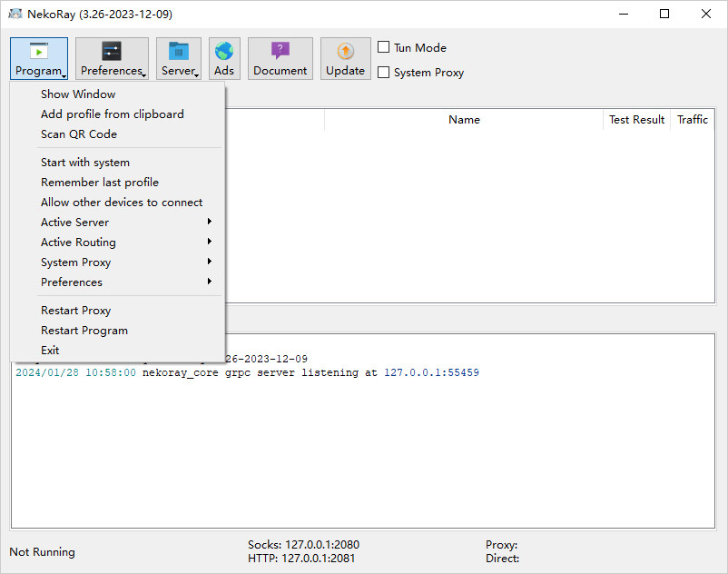Expand the Active Routing submenu
728x574 pixels.
pos(117,242)
